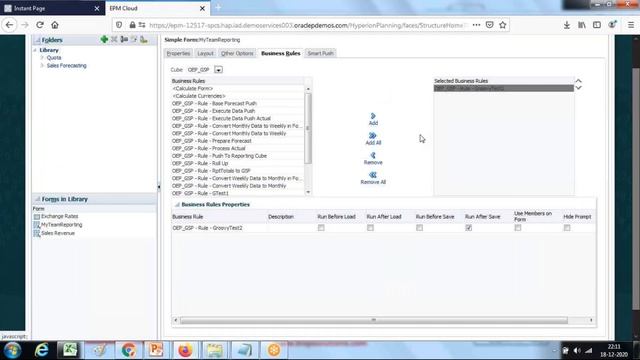
Task: Switch to the Smart Push tab
Action: pyautogui.click(x=320, y=53)
